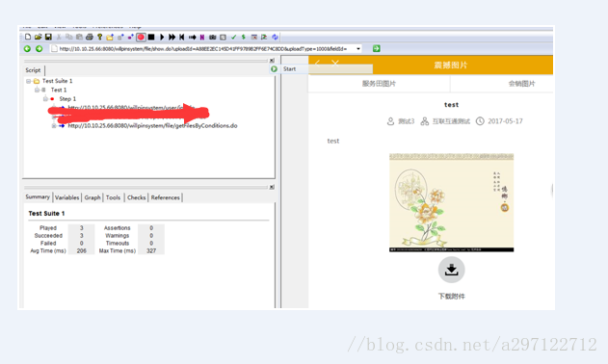Click the purple N toolbar icon
The image size is (608, 364).
tap(202, 37)
